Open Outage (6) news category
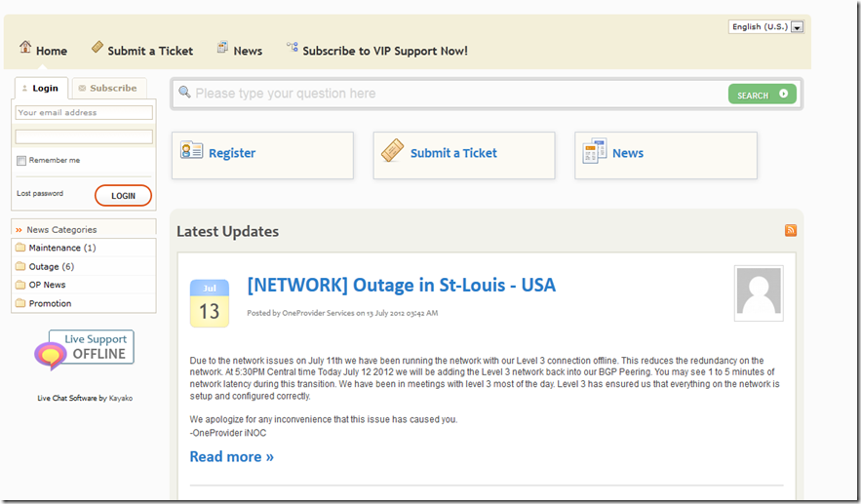This screenshot has height=504, width=861. coord(51,266)
